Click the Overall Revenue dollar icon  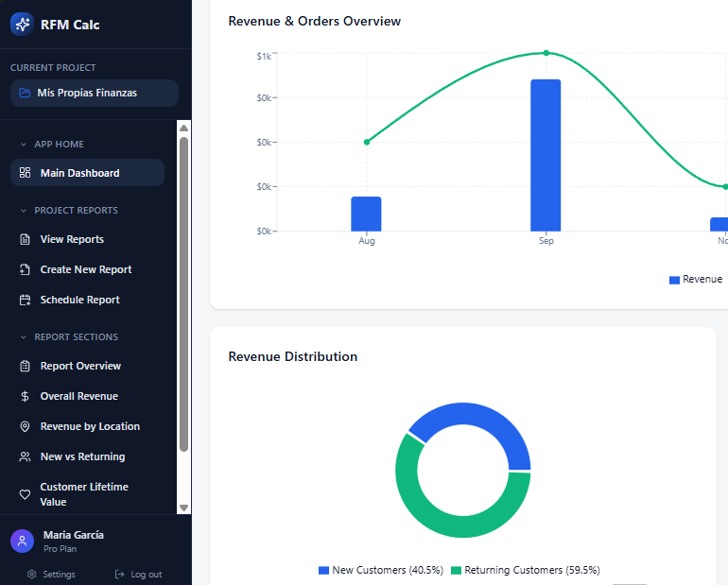click(26, 396)
